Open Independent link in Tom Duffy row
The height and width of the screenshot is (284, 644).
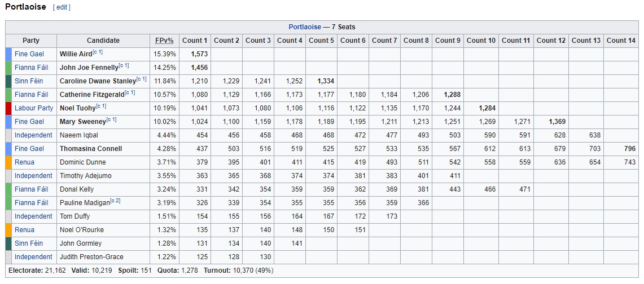34,216
